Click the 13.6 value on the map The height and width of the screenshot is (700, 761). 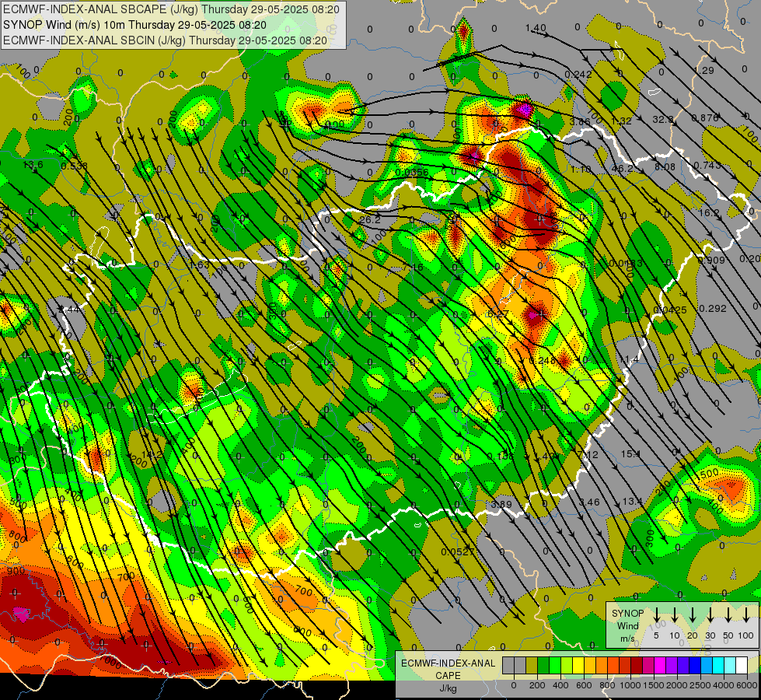33,165
